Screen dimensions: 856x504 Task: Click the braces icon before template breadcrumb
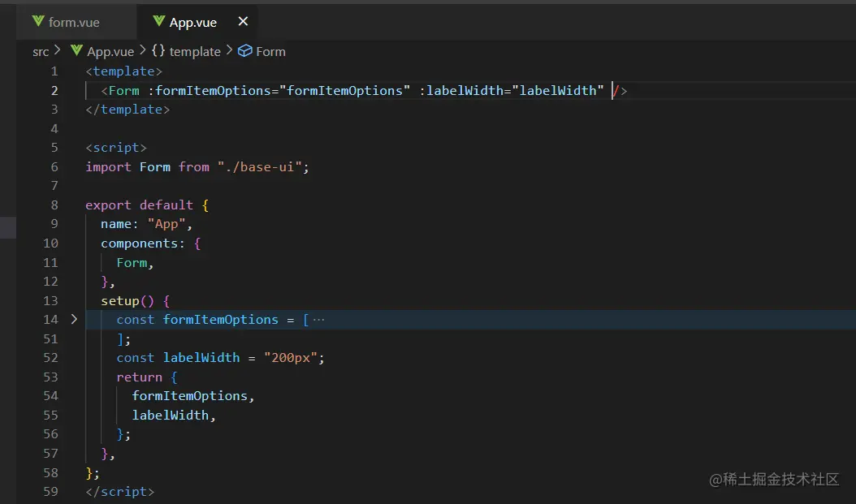coord(158,51)
